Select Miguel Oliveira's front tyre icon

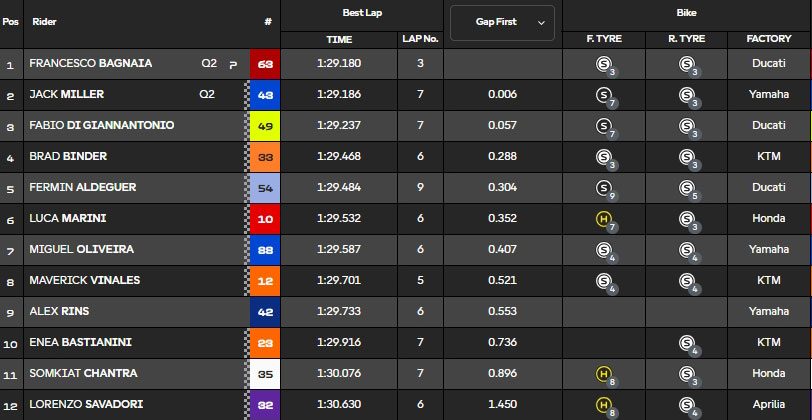605,251
